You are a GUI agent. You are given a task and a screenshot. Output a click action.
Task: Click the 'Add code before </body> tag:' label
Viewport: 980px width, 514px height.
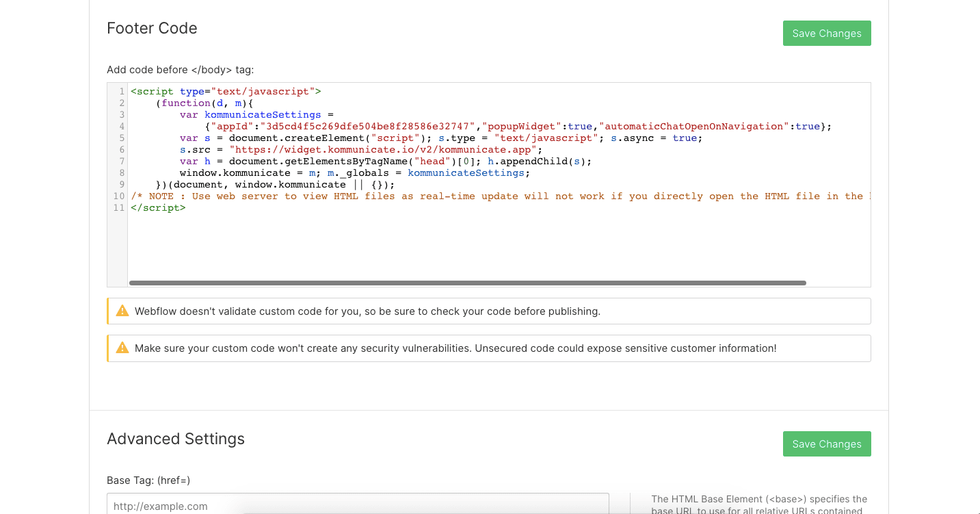[x=181, y=70]
